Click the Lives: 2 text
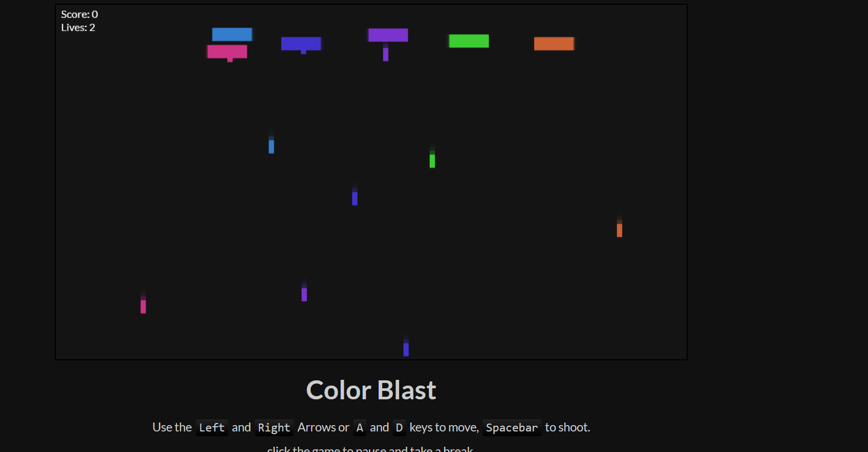The image size is (868, 452). point(78,27)
